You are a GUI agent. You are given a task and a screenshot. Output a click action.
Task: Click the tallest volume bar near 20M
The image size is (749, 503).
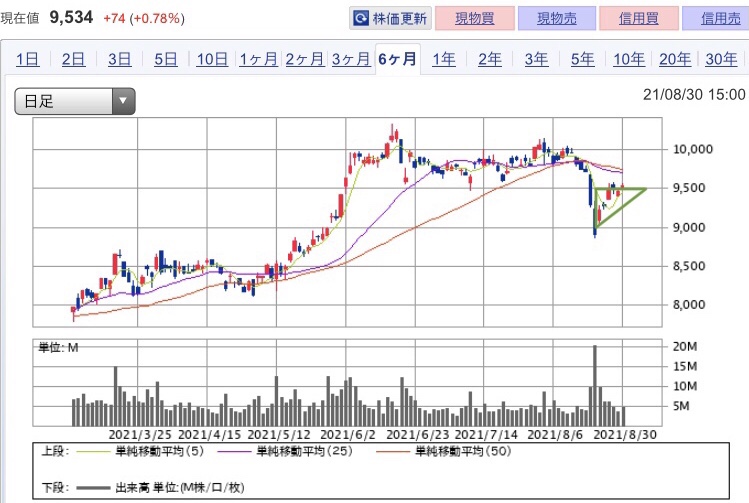[595, 385]
